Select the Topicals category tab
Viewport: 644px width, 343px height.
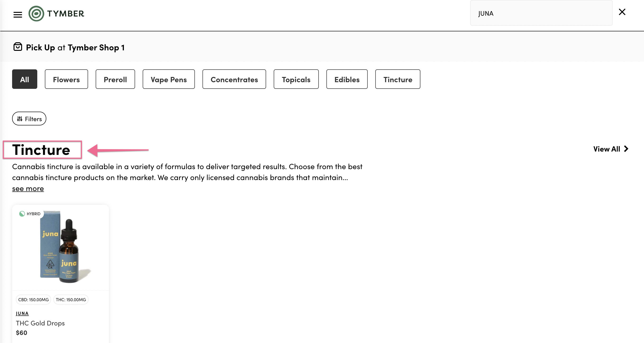296,79
